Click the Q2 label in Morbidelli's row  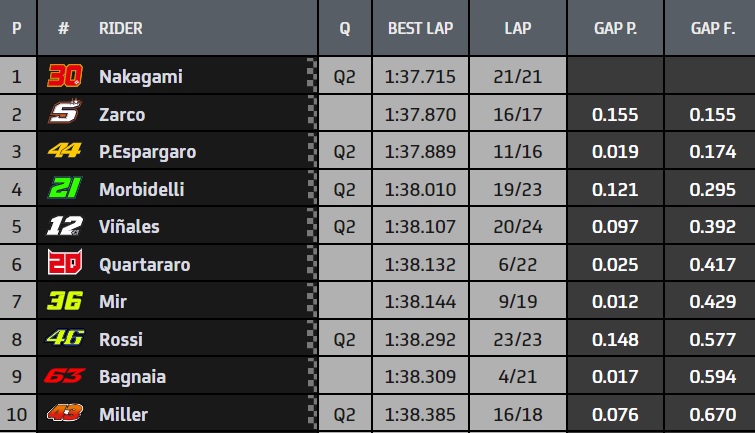(345, 189)
